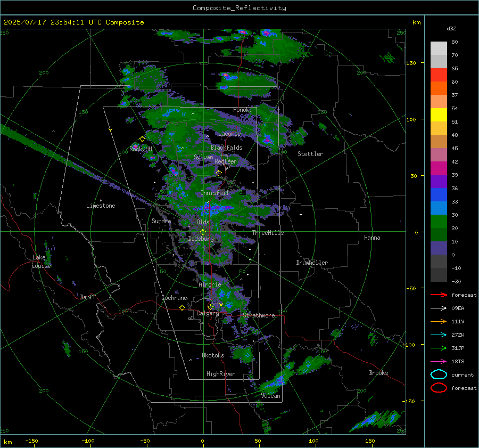Viewport: 479px width, 448px height.
Task: Click the Sundre town label
Action: [161, 221]
